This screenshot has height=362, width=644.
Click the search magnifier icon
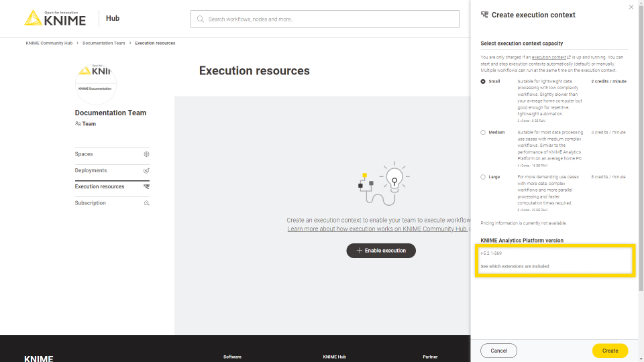[201, 19]
